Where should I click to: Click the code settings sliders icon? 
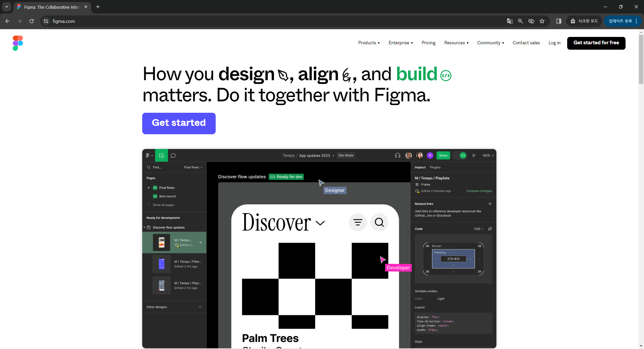click(490, 229)
